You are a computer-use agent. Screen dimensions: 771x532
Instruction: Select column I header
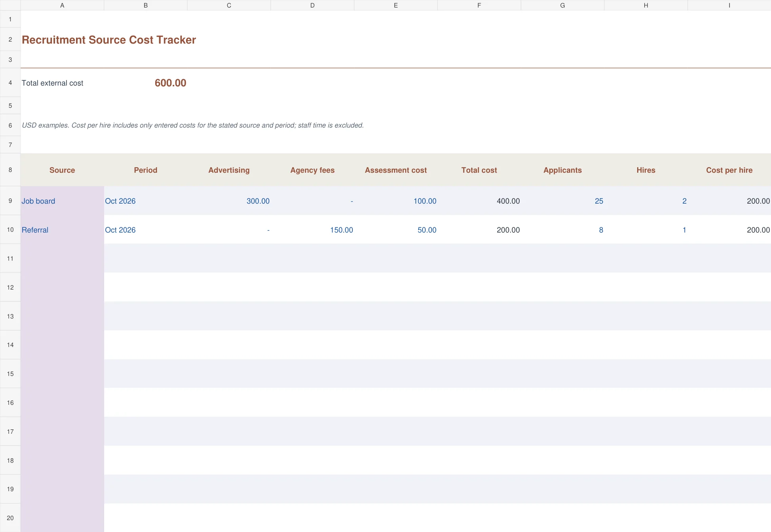(x=729, y=5)
